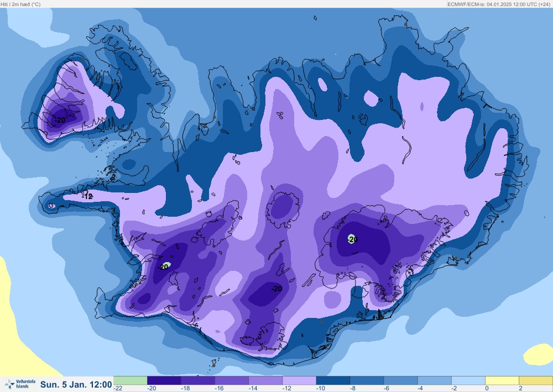Click the 'Sun. 5 Jan. 12:00' forecast time
The width and height of the screenshot is (553, 392).
(x=76, y=384)
